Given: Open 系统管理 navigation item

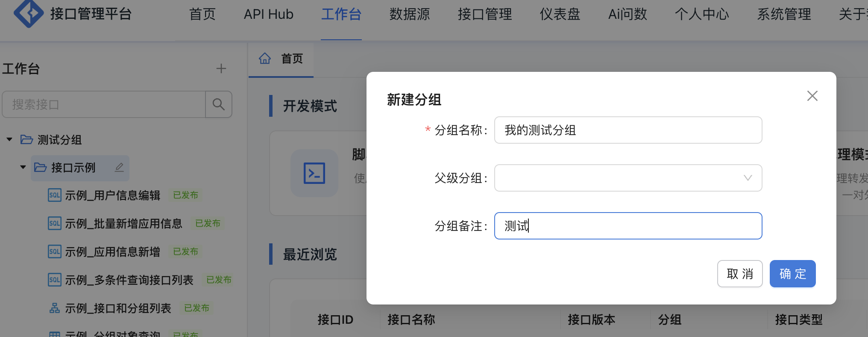Looking at the screenshot, I should 784,14.
